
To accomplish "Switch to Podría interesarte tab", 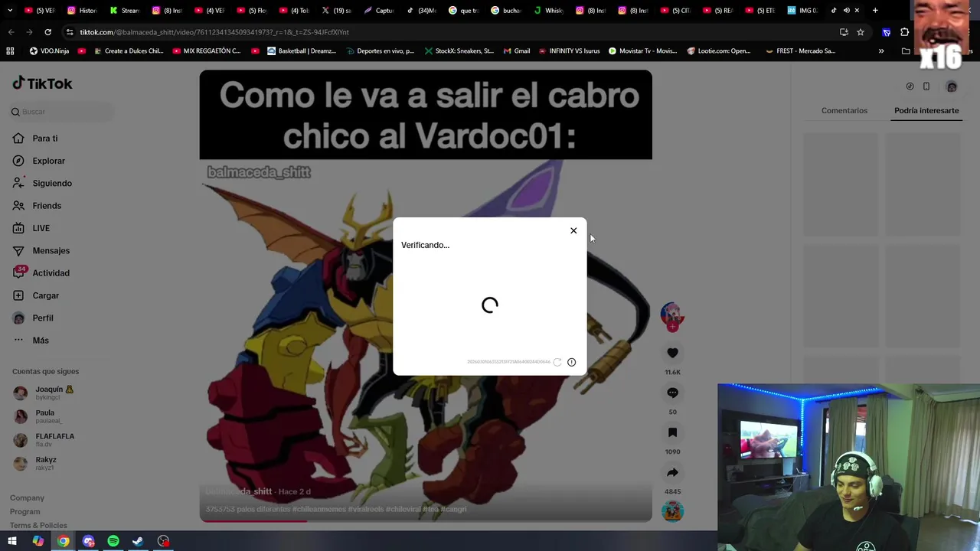I will click(926, 110).
